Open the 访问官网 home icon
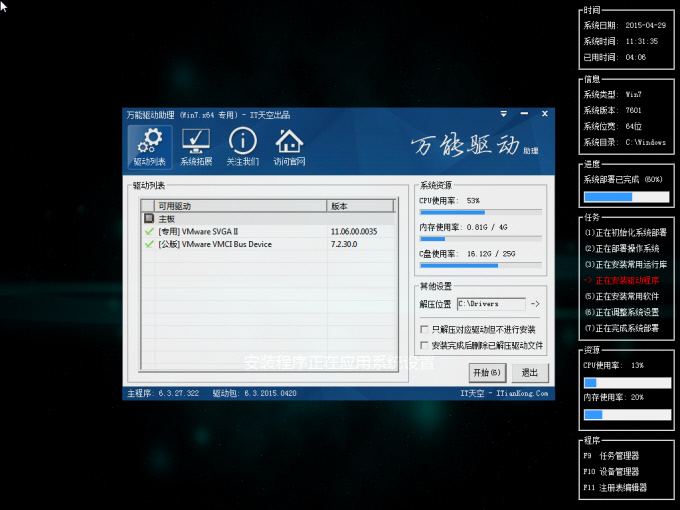 point(289,147)
